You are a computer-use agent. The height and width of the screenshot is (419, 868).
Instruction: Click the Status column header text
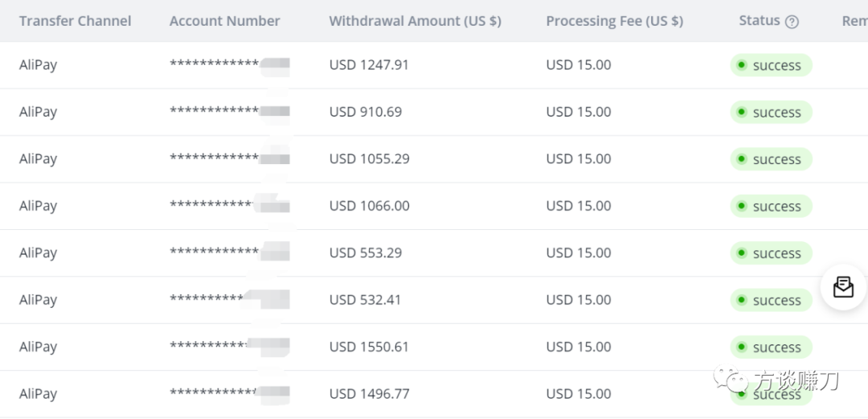click(759, 21)
